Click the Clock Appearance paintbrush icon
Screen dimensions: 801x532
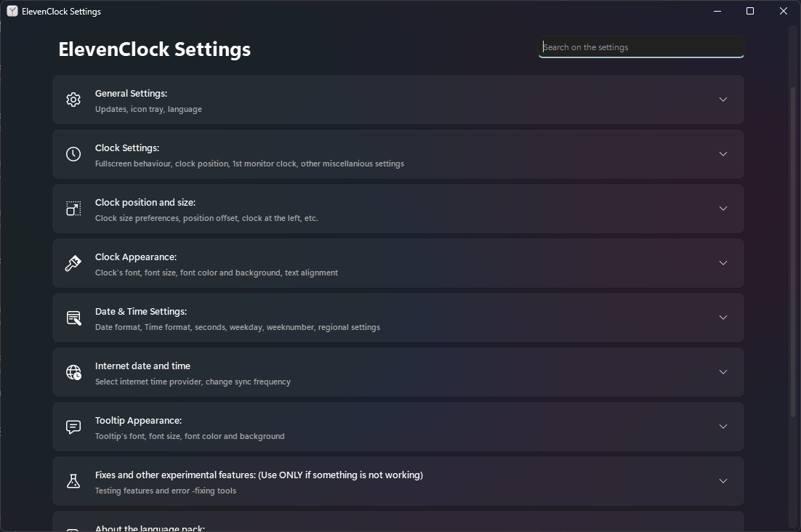coord(73,263)
